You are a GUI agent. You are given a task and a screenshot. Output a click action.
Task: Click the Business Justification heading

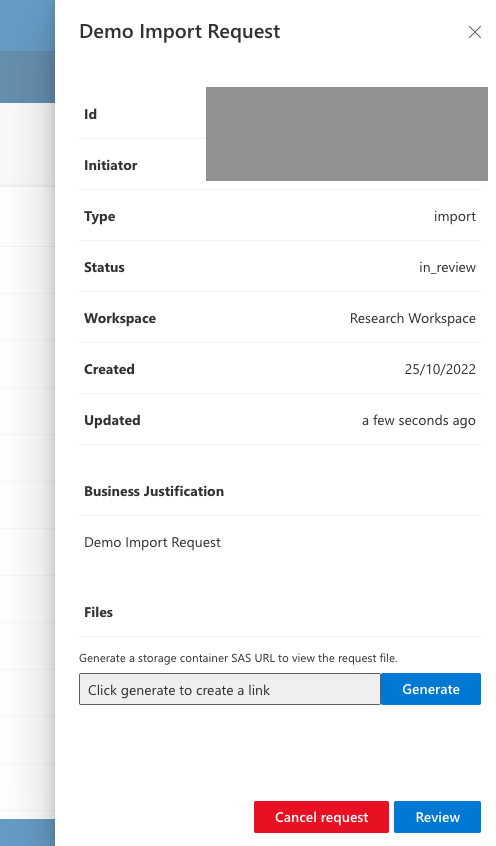click(x=154, y=491)
